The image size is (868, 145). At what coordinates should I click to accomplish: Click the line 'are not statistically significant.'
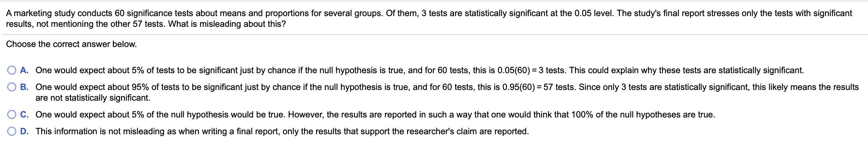(x=93, y=98)
